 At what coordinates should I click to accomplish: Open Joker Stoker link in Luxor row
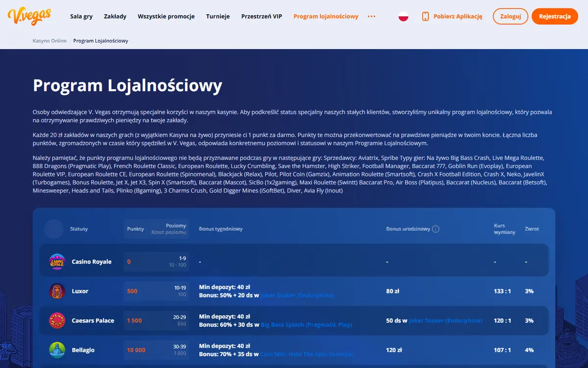tap(297, 295)
